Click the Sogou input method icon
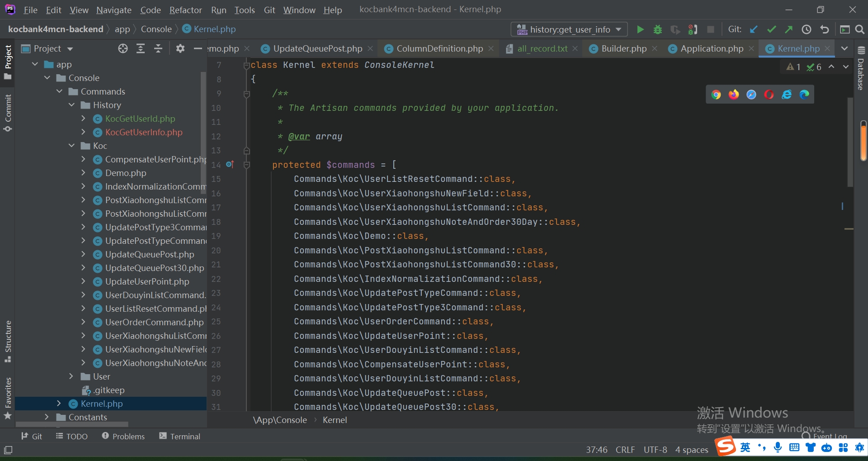The width and height of the screenshot is (868, 461). [726, 447]
